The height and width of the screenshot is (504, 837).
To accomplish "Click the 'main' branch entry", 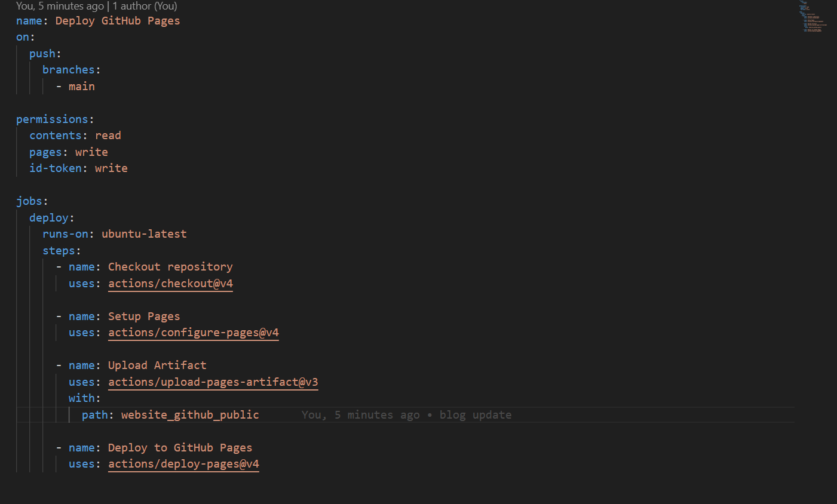I will [82, 87].
